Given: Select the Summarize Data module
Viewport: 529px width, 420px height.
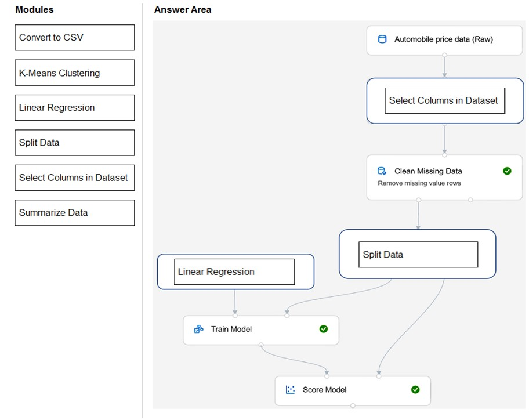Looking at the screenshot, I should [x=75, y=213].
